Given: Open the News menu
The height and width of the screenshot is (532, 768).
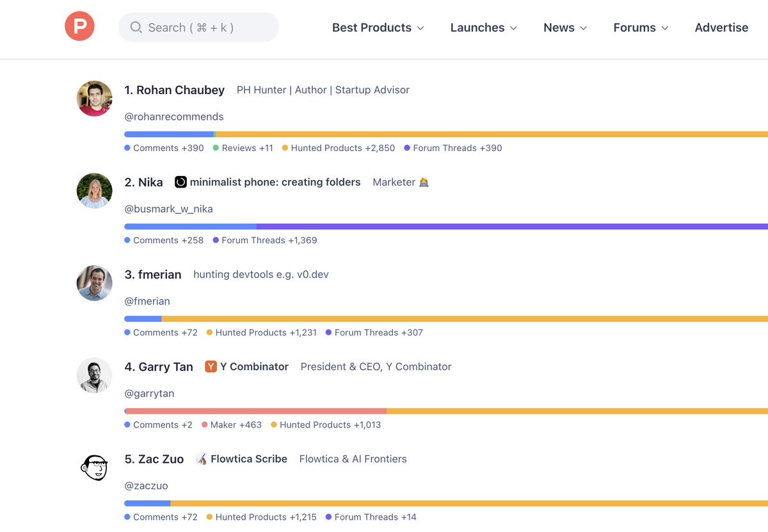Looking at the screenshot, I should click(x=565, y=28).
